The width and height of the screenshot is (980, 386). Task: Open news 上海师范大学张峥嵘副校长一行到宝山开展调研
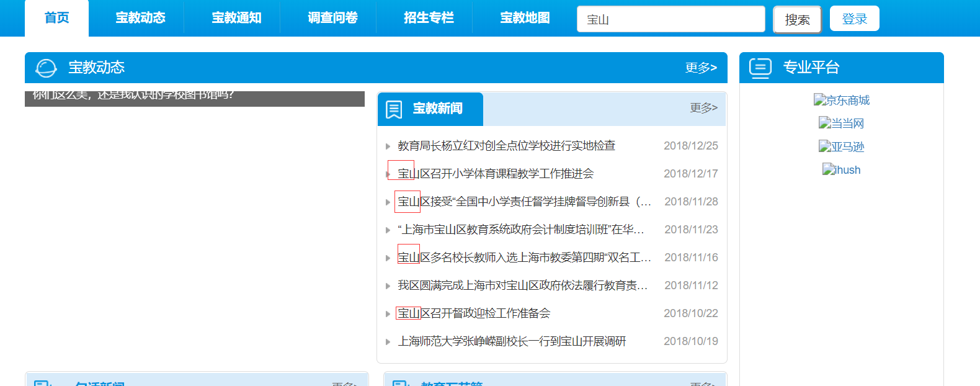512,341
